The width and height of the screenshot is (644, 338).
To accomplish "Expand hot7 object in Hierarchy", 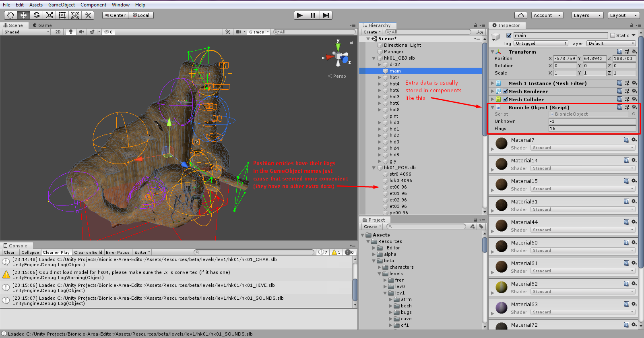I will pos(379,77).
